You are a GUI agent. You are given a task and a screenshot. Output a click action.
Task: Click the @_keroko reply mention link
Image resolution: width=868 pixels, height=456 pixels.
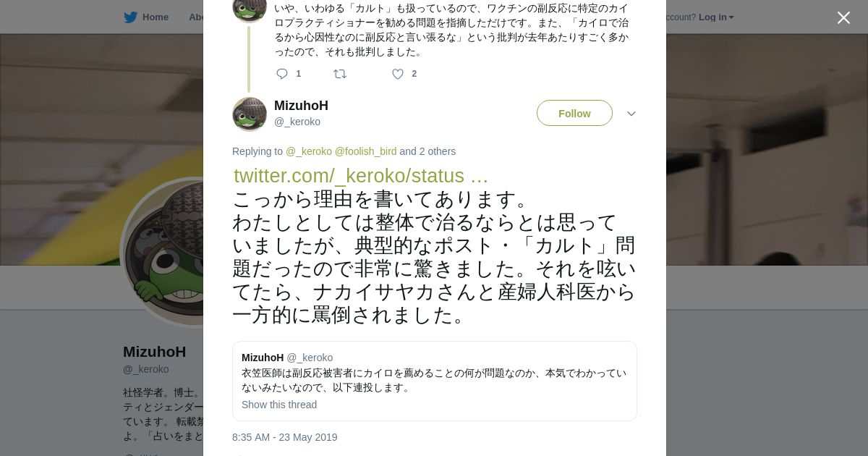click(309, 151)
